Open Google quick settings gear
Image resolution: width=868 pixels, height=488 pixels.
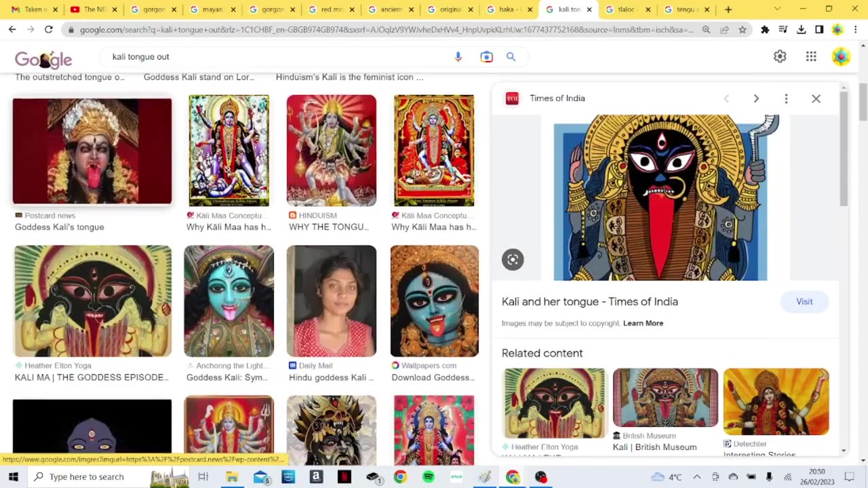[780, 57]
